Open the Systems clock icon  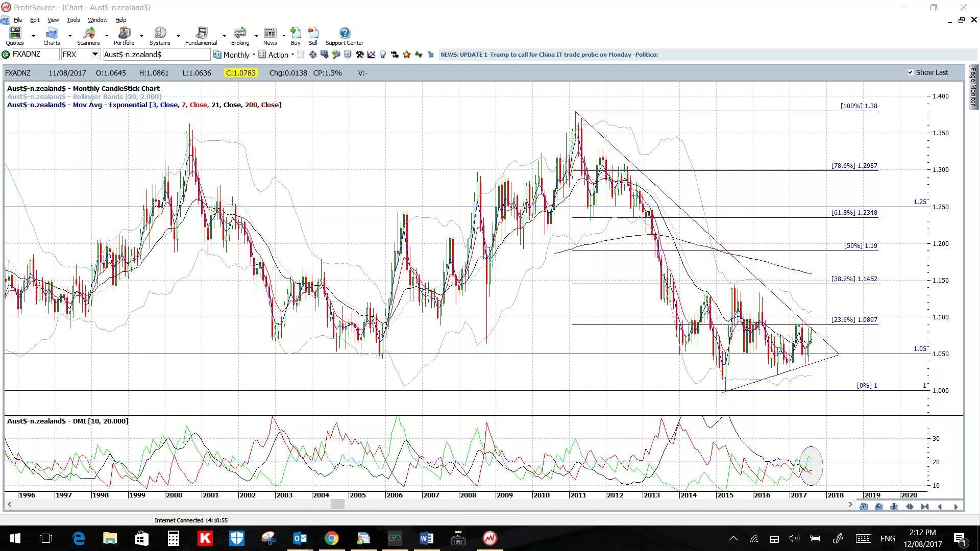160,36
